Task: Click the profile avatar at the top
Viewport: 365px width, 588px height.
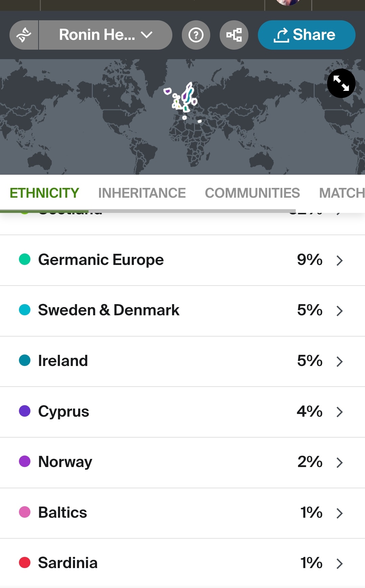Action: click(288, 3)
